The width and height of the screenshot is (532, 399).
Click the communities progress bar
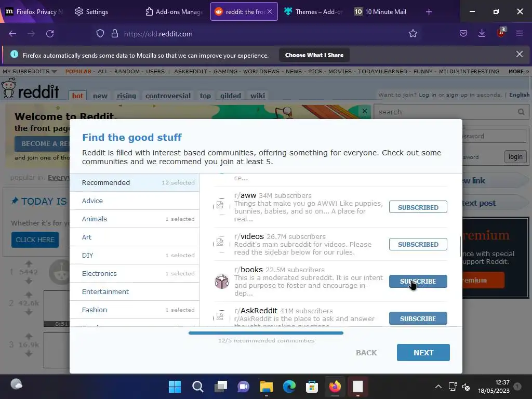point(265,333)
